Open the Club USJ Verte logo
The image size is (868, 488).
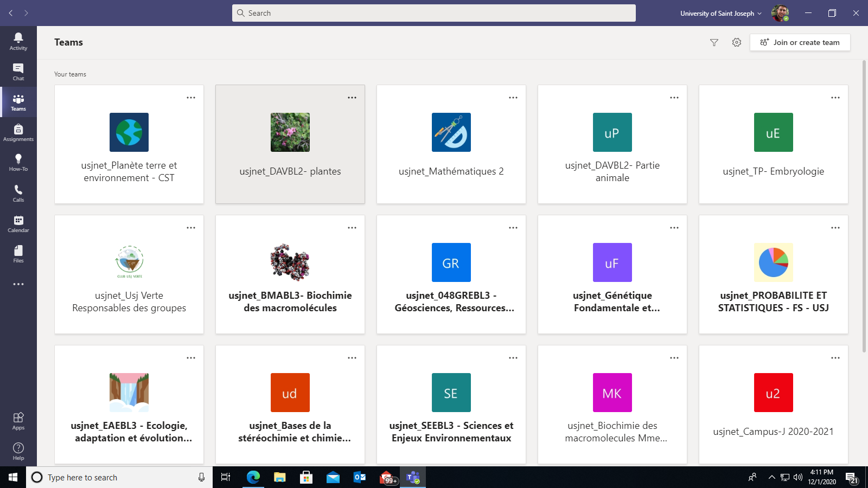point(129,262)
